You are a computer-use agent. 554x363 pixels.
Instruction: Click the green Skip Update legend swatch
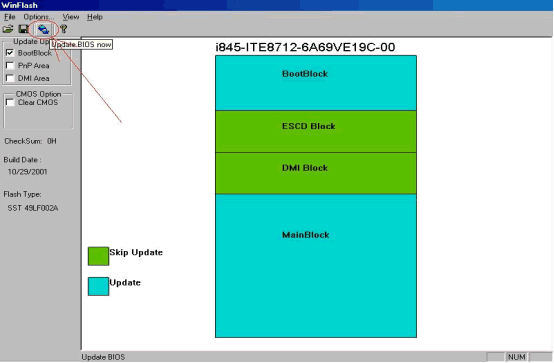(x=98, y=256)
